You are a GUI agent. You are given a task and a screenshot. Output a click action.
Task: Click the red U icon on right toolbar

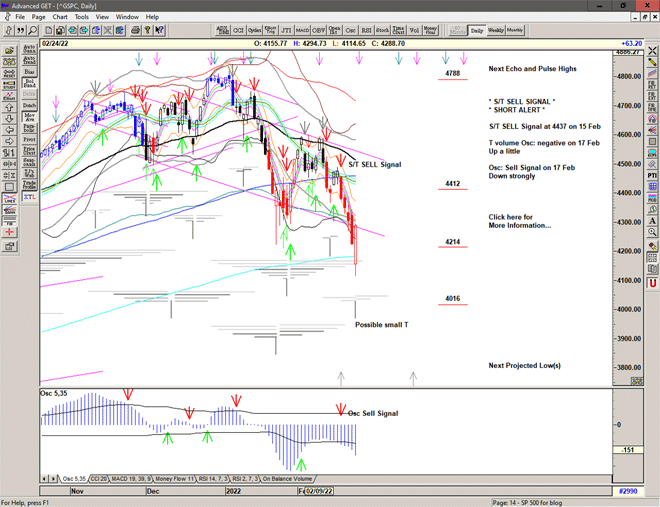click(x=652, y=283)
